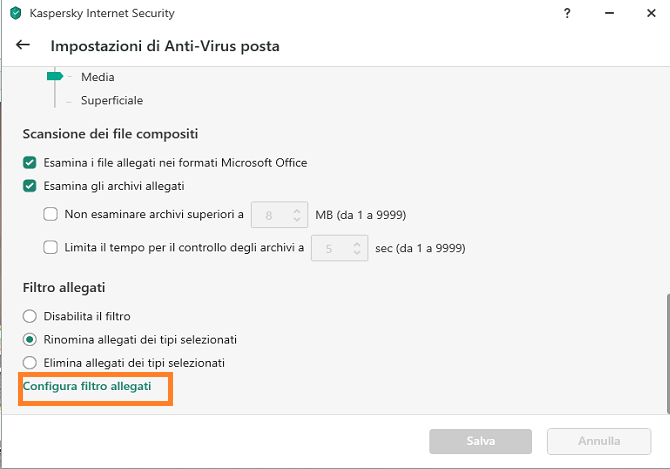This screenshot has width=670, height=469.
Task: Open help via the question mark icon
Action: (567, 13)
